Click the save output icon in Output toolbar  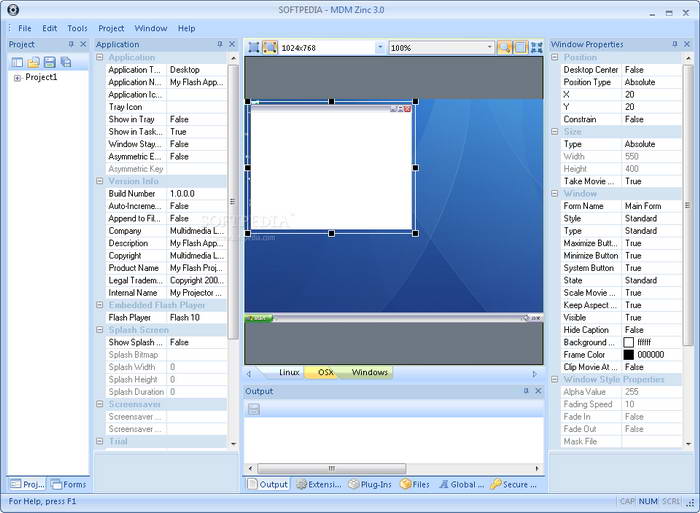(x=254, y=409)
